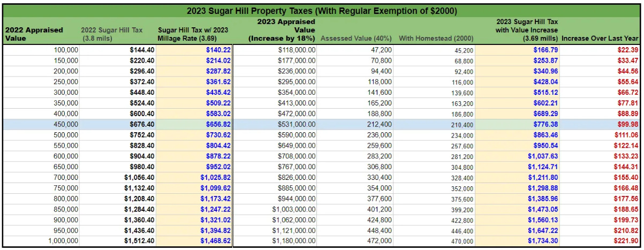The width and height of the screenshot is (644, 250).
Task: Select the cell showing $804.42
Action: [x=194, y=146]
